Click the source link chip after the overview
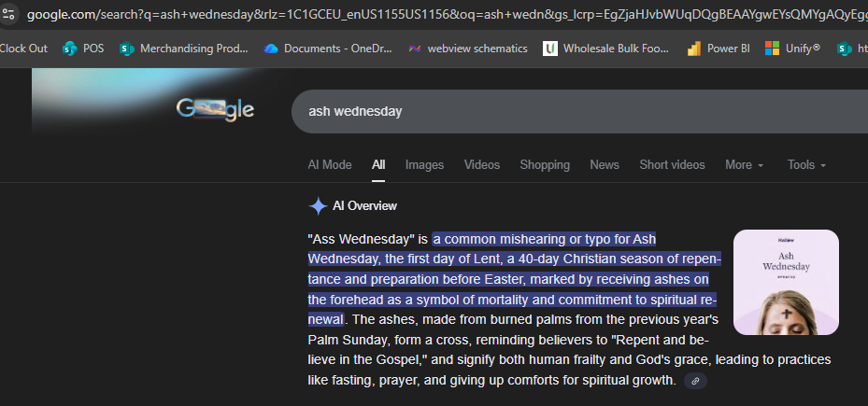 pyautogui.click(x=694, y=381)
